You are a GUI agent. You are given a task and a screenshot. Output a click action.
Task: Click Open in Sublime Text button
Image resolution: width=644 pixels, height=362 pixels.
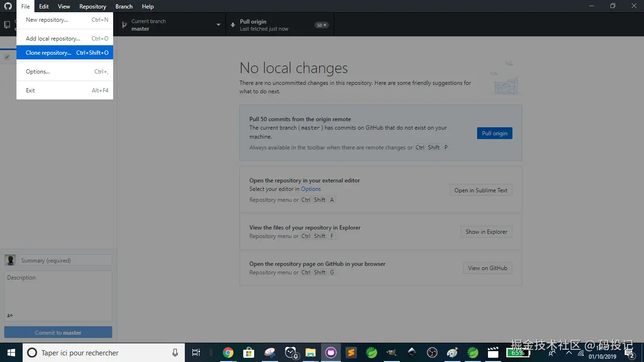point(481,190)
